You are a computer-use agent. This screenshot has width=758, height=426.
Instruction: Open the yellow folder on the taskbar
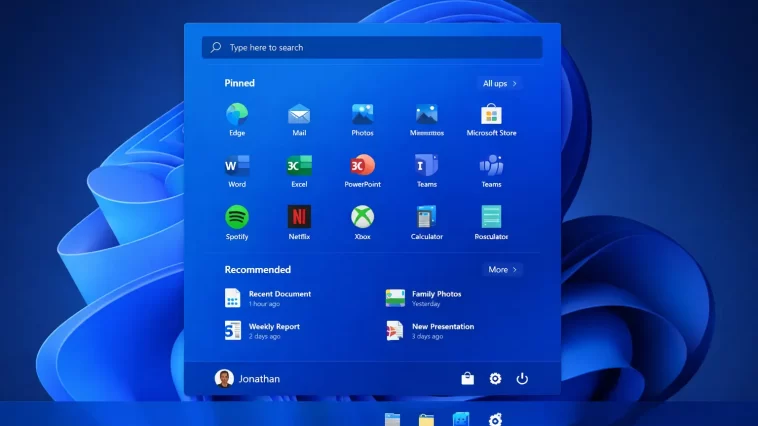426,420
